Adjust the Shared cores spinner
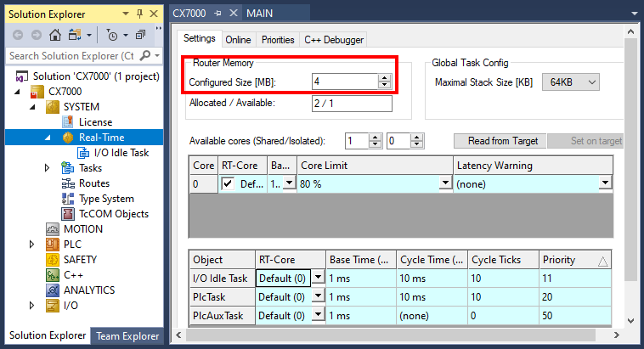Image resolution: width=644 pixels, height=349 pixels. (x=376, y=141)
